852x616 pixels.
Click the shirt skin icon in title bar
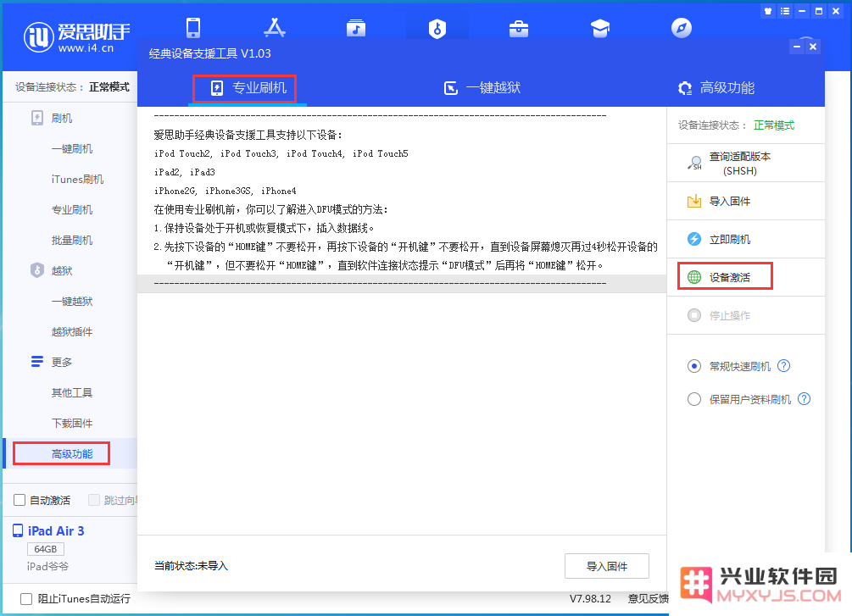tap(768, 11)
